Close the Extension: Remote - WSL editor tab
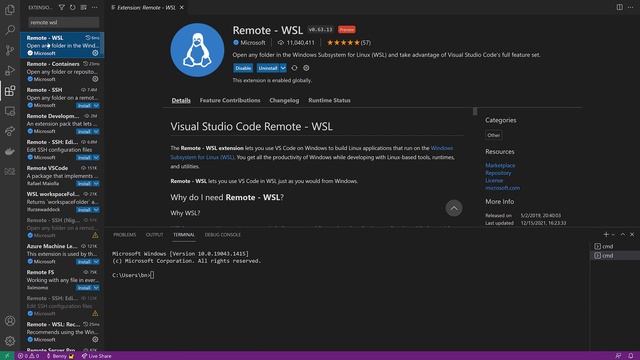Screen dimensions: 640x360 [x=182, y=7]
